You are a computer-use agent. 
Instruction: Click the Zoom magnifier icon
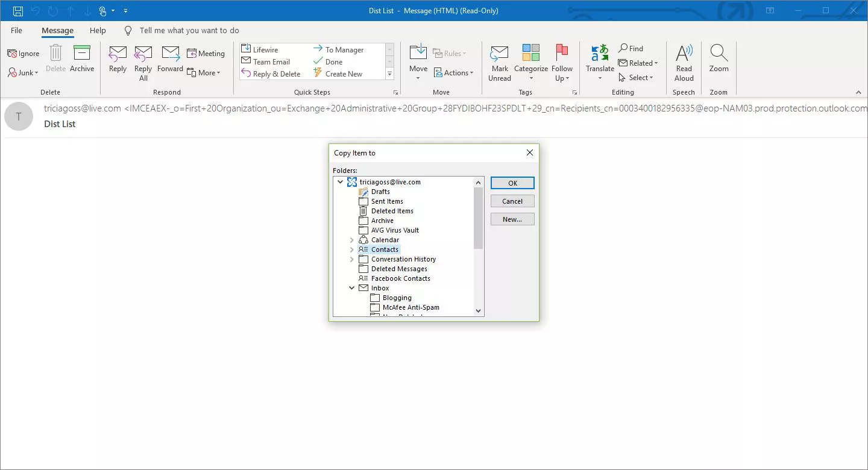click(x=719, y=53)
